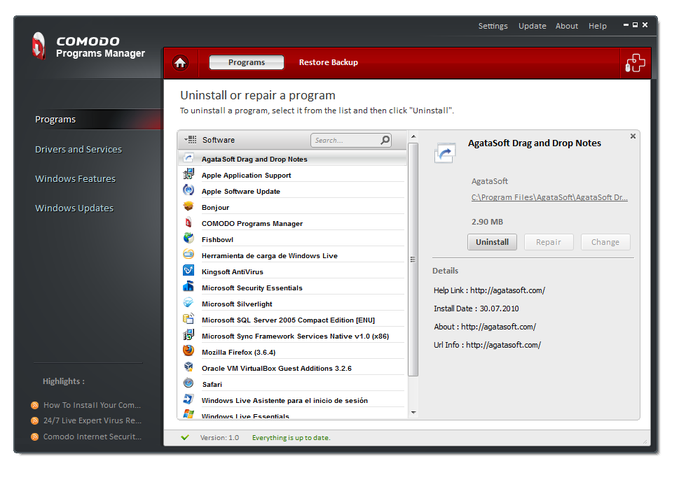Click the Microsoft Security Essentials icon
This screenshot has width=700, height=489.
tap(189, 287)
